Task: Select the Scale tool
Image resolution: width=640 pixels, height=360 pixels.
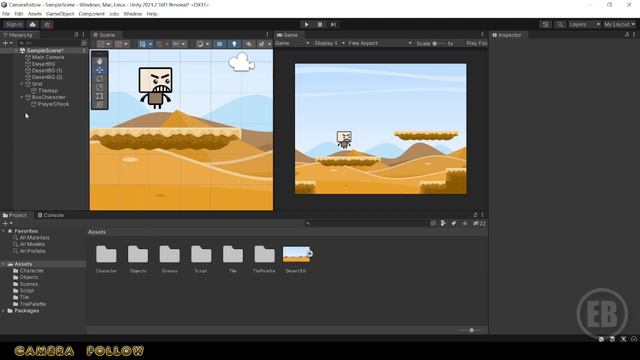Action: tap(100, 87)
